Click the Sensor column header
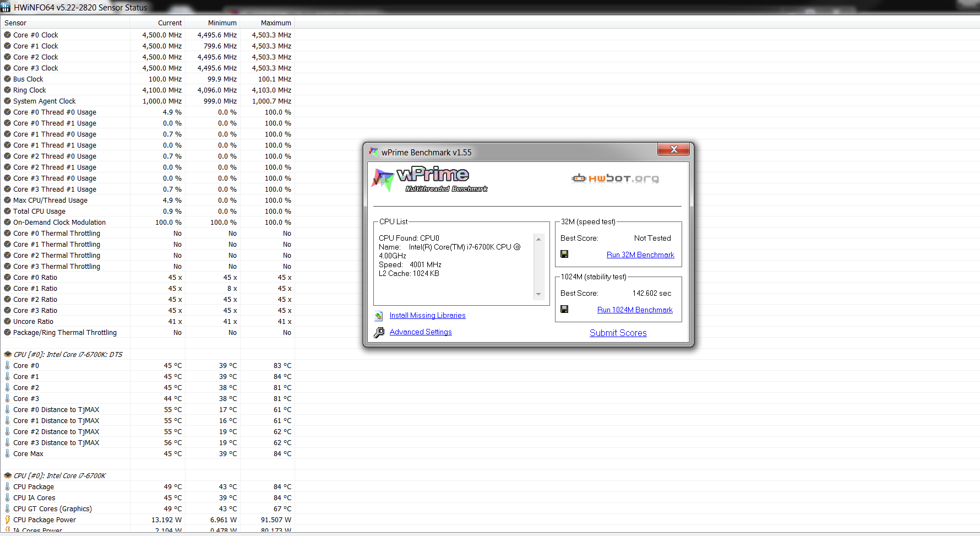980x536 pixels. tap(65, 23)
